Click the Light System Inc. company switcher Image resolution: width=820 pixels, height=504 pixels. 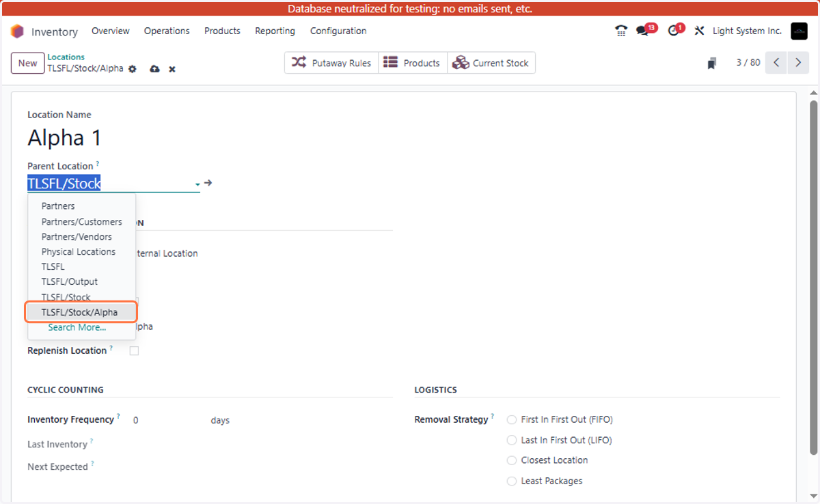tap(747, 31)
